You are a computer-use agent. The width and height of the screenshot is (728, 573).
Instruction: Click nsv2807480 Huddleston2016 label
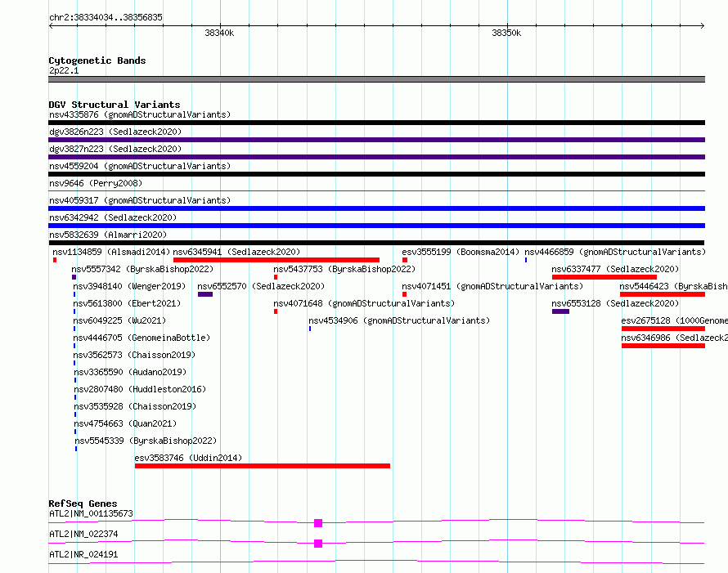click(140, 389)
